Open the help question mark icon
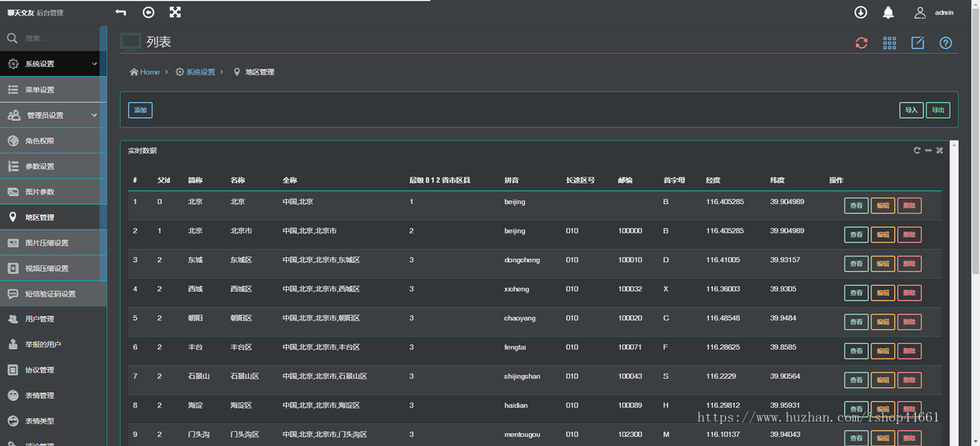The image size is (980, 446). pyautogui.click(x=946, y=43)
